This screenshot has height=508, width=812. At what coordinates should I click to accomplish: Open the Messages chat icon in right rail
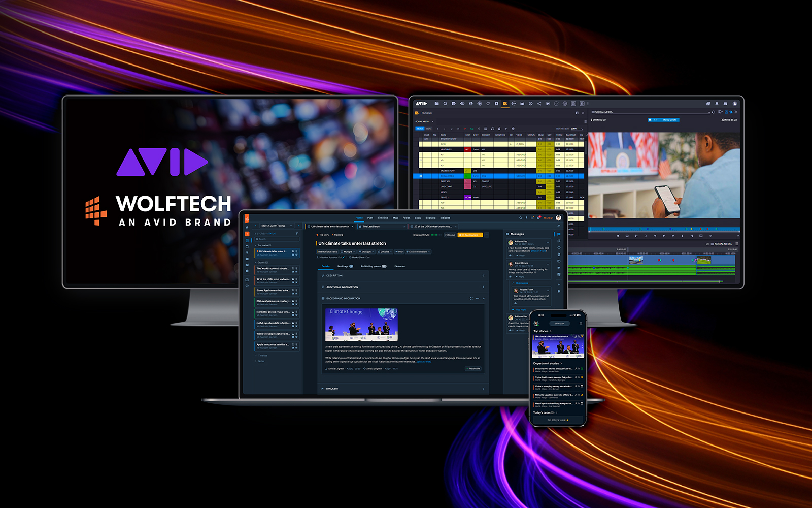tap(559, 234)
